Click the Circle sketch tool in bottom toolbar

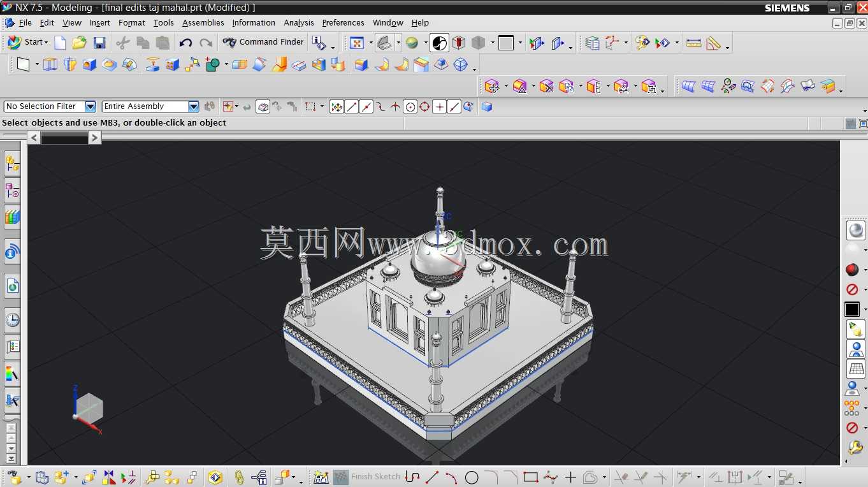(472, 477)
